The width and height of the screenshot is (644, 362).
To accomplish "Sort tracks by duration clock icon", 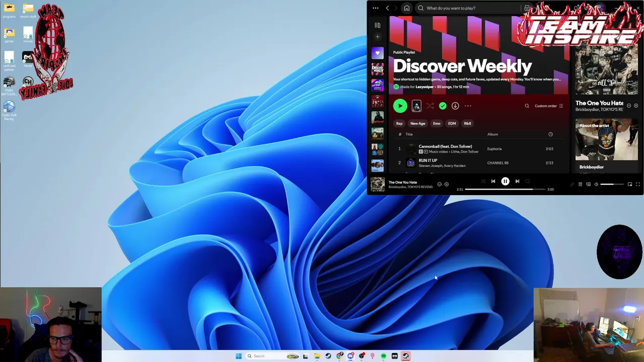I will [550, 134].
